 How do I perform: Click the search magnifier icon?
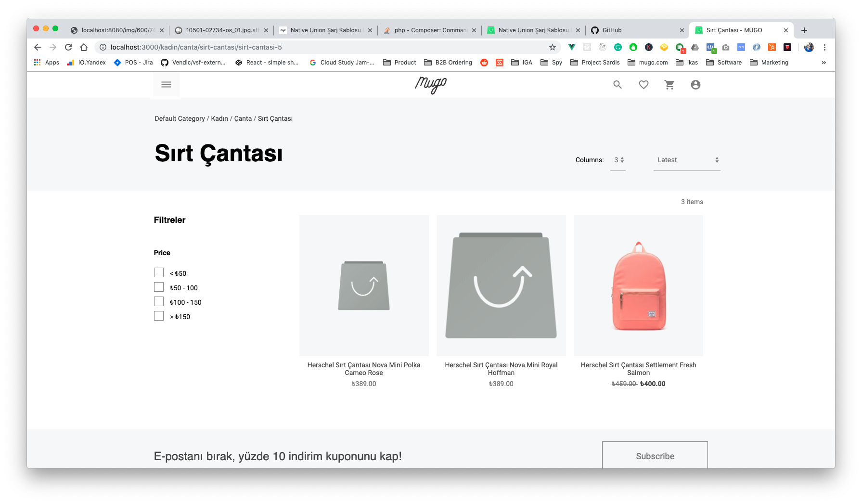pyautogui.click(x=618, y=84)
